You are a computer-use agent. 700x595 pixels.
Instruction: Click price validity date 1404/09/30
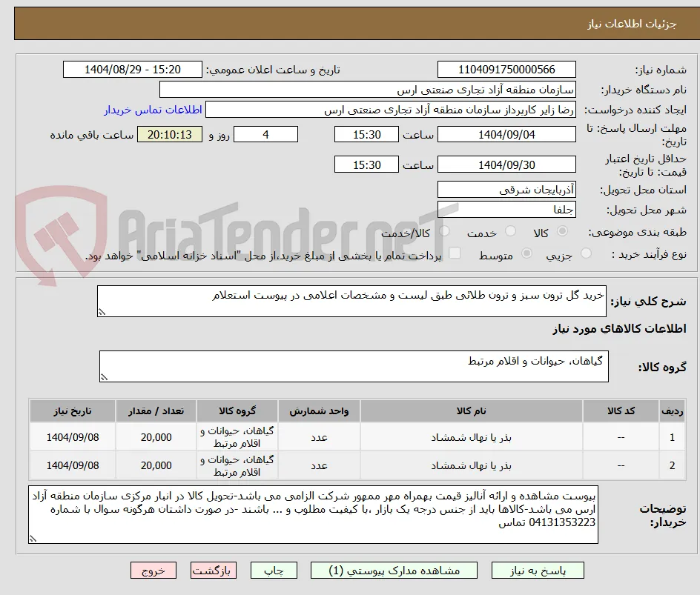[x=506, y=164]
